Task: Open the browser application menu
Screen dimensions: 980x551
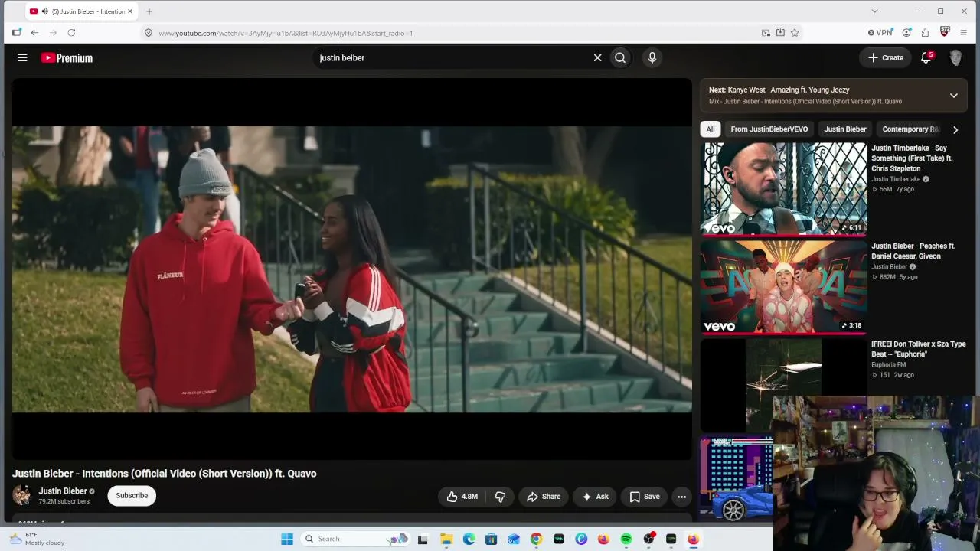Action: click(x=963, y=33)
